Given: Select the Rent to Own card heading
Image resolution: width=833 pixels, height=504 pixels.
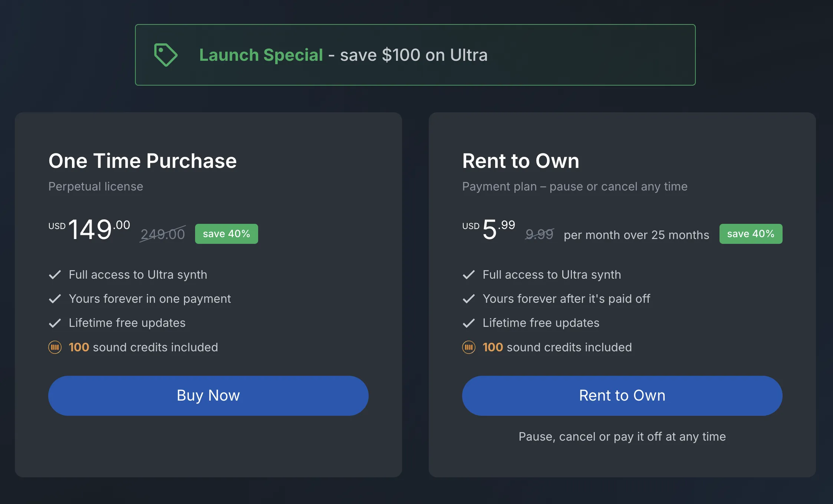Looking at the screenshot, I should pos(521,161).
